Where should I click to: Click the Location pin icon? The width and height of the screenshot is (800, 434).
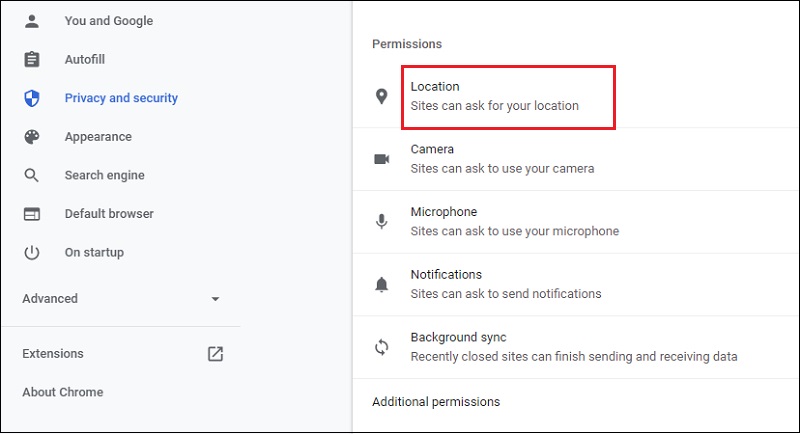click(381, 96)
